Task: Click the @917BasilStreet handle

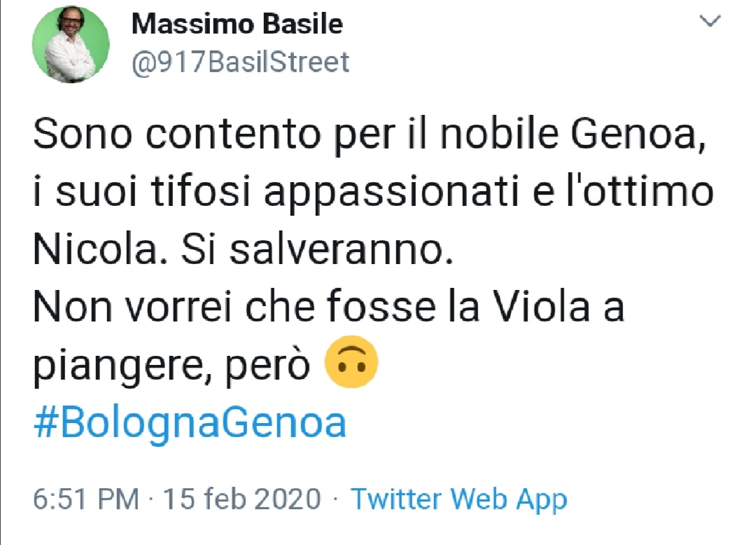Action: click(x=240, y=62)
